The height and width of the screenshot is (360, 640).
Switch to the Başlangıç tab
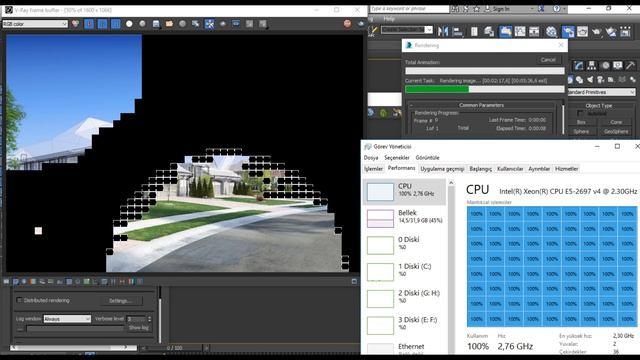tap(480, 169)
